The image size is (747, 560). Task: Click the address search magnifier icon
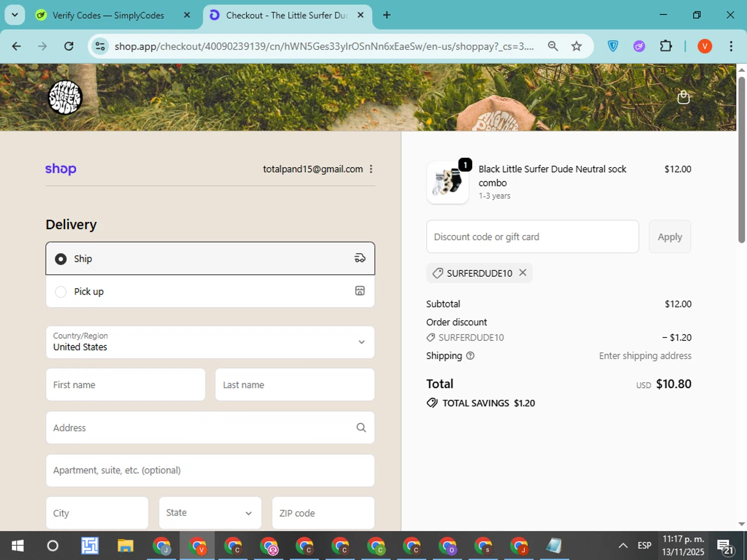click(x=361, y=428)
